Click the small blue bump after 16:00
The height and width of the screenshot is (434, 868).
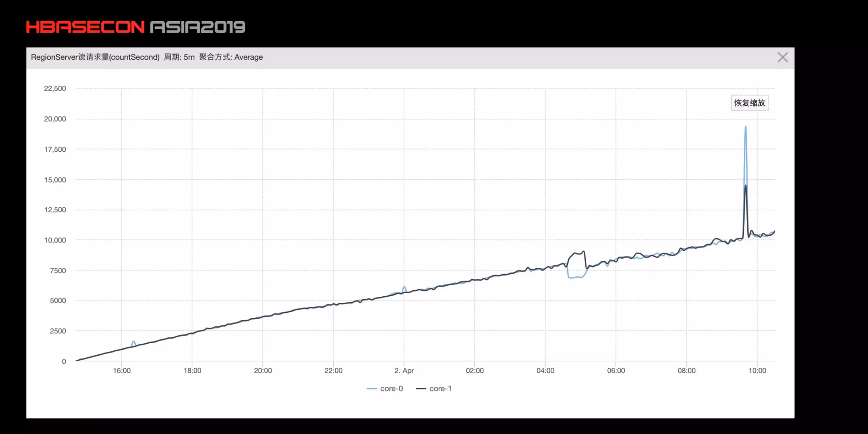click(x=134, y=342)
